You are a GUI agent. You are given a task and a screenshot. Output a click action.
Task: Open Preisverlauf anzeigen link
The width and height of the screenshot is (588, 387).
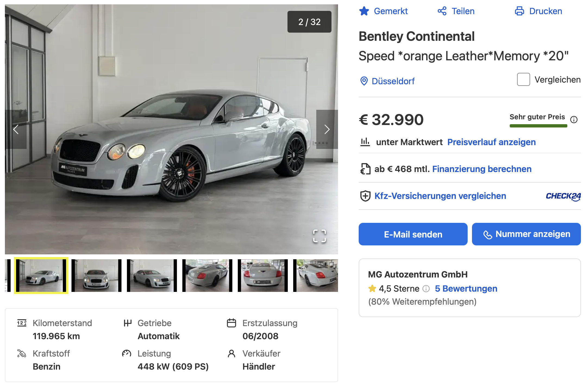click(x=491, y=142)
